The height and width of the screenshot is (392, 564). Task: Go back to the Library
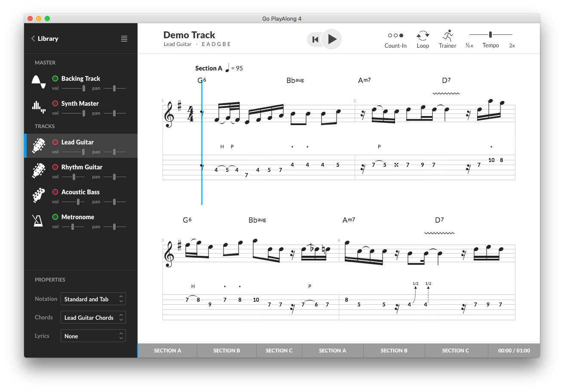point(44,39)
